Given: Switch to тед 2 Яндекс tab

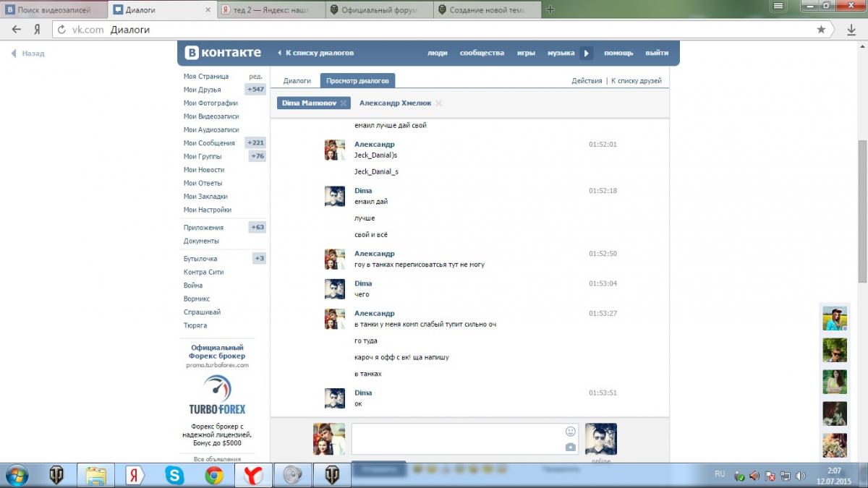Looking at the screenshot, I should pos(271,10).
